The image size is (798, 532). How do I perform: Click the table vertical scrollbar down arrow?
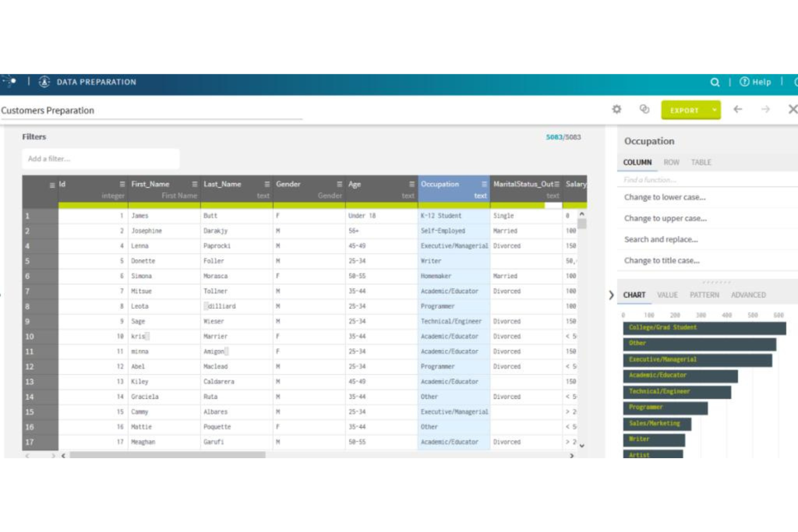coord(582,446)
